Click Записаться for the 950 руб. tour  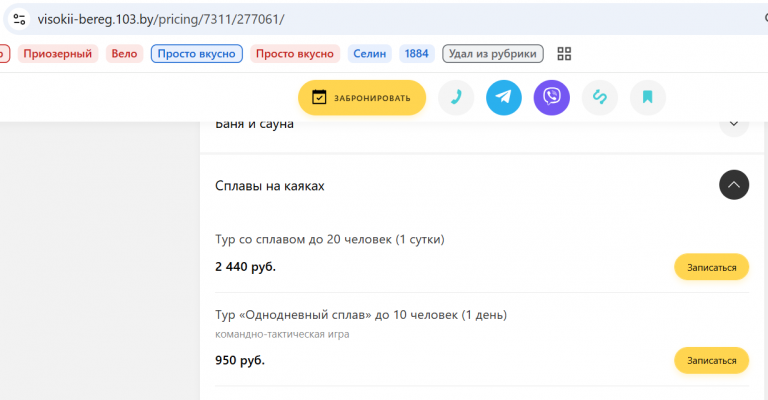[x=712, y=360]
